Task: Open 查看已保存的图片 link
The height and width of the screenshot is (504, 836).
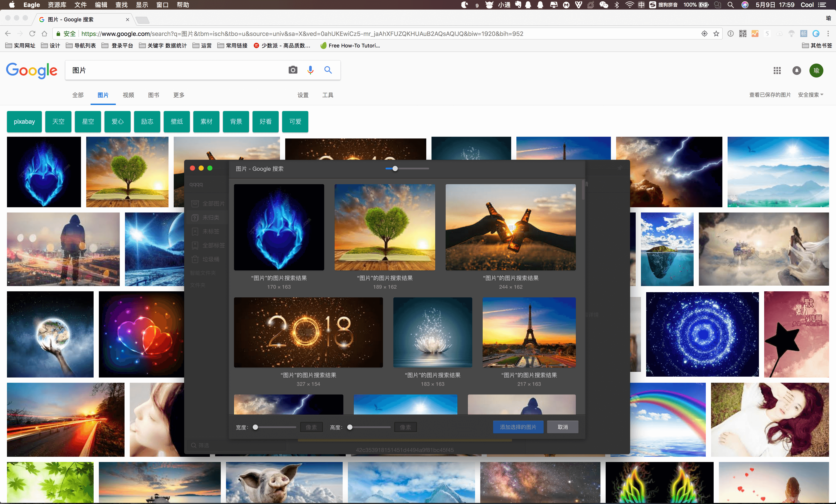Action: (x=770, y=95)
